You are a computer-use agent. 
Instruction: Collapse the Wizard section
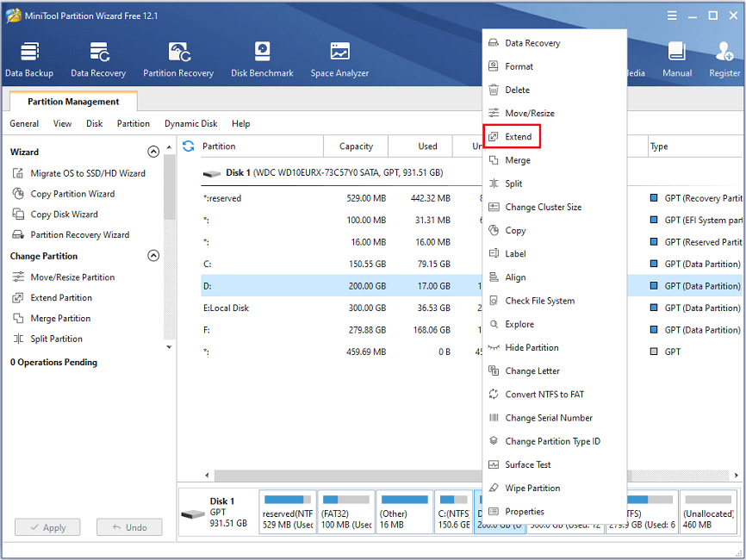click(153, 152)
